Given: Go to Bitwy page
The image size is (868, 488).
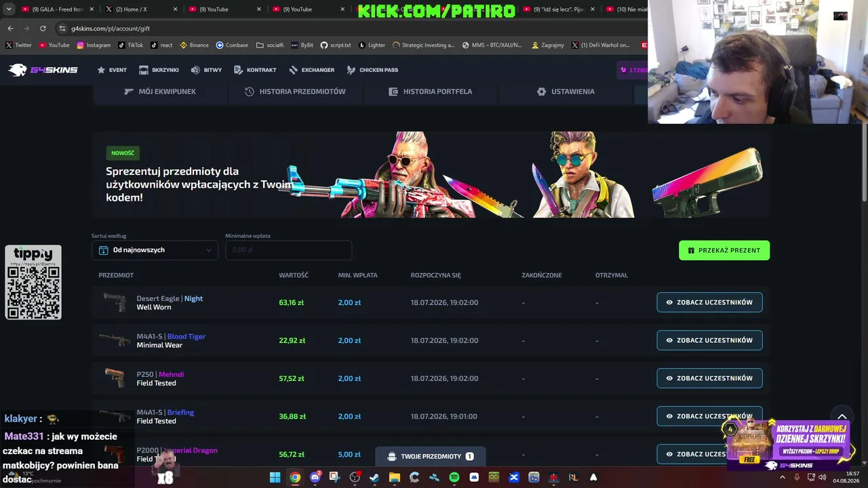Looking at the screenshot, I should tap(206, 70).
